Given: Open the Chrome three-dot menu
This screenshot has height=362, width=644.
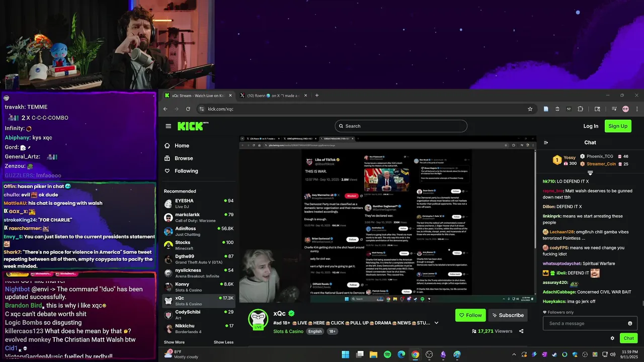Looking at the screenshot, I should pyautogui.click(x=637, y=109).
